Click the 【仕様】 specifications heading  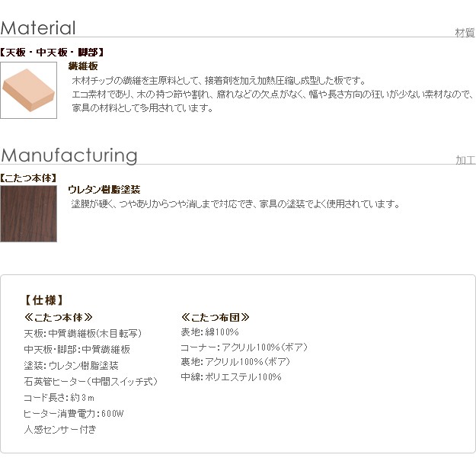point(44,300)
